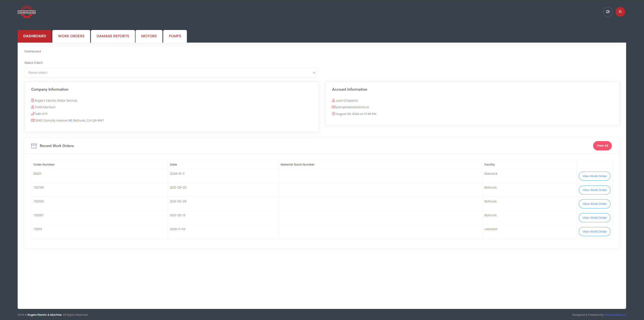Click the map icon beside 1990 Connolly Avenue
Viewport: 644px width, 320px height.
click(x=33, y=120)
